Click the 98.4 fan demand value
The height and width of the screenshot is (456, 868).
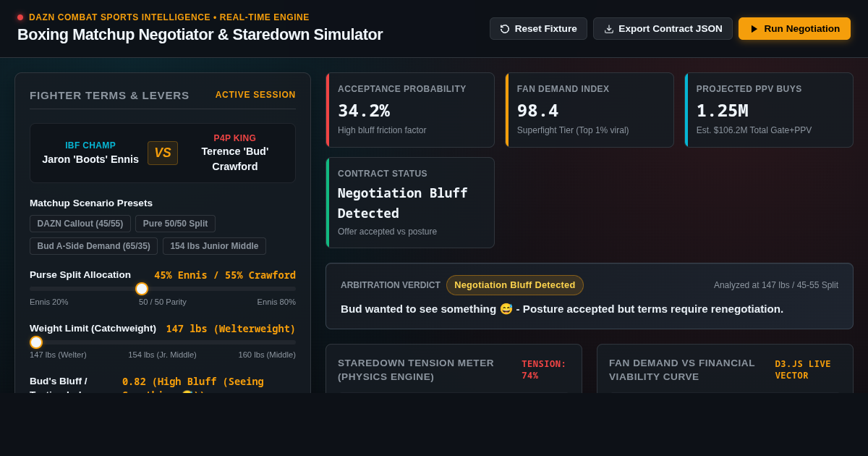point(537,111)
